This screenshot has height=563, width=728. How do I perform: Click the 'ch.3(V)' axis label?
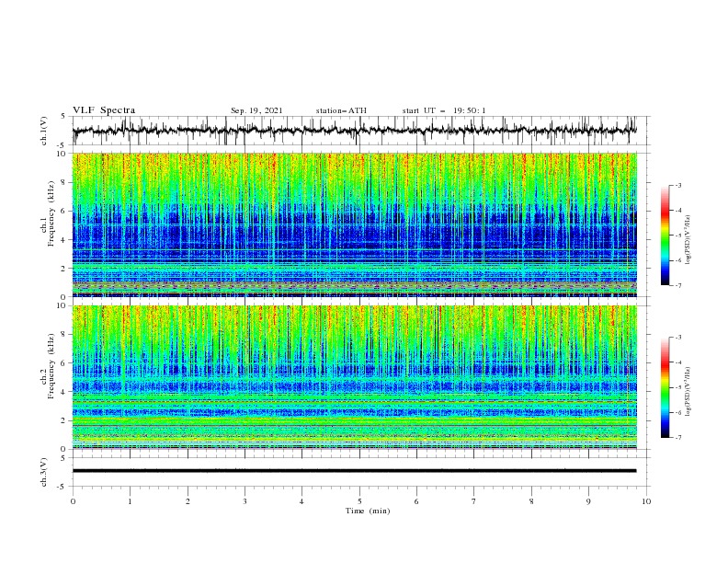pos(44,472)
